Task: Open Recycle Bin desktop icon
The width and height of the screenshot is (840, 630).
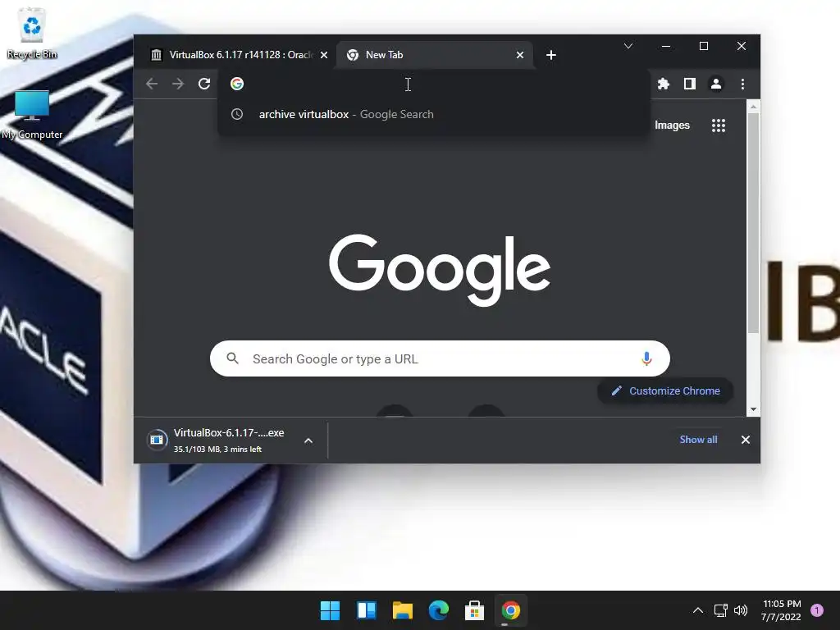Action: pos(32,33)
